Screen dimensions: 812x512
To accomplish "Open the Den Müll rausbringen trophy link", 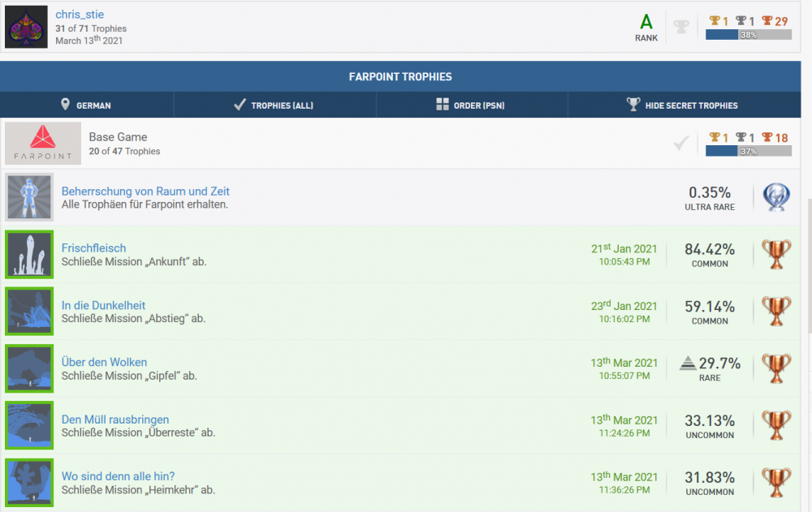I will (115, 419).
